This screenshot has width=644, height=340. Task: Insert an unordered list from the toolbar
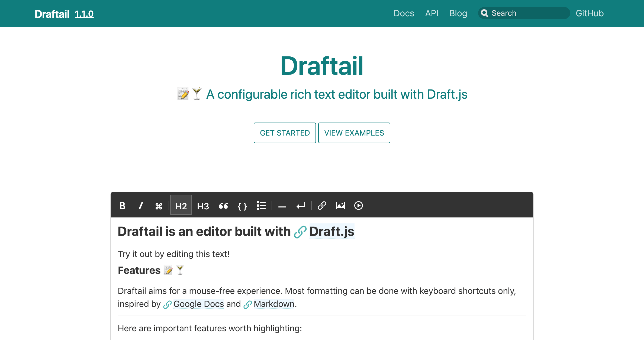point(261,206)
